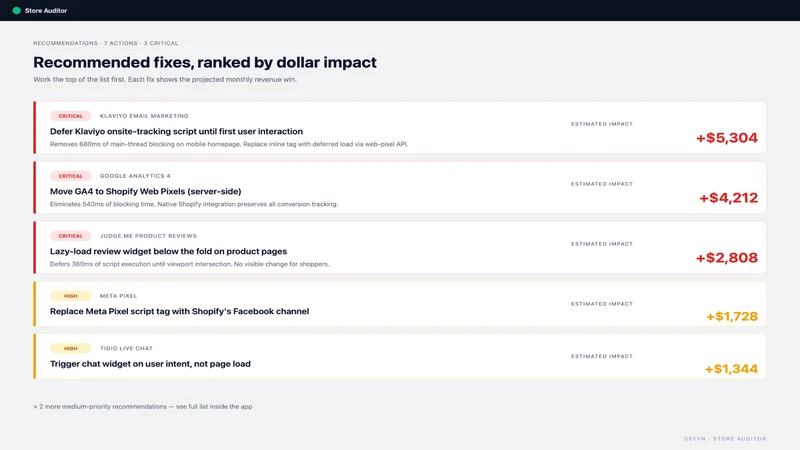Open "Trigger chat widget on user intent" recommendation
800x450 pixels.
pos(150,364)
